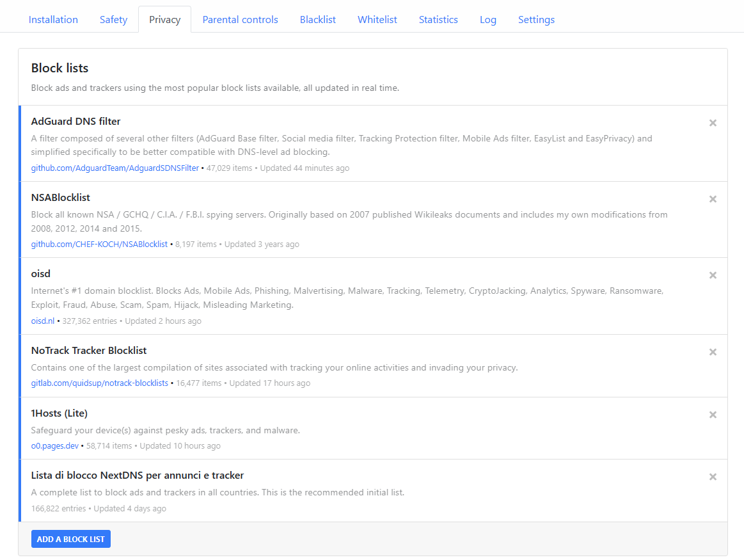
Task: Open the quidsup notrack-blocklists GitLab link
Action: click(x=100, y=383)
